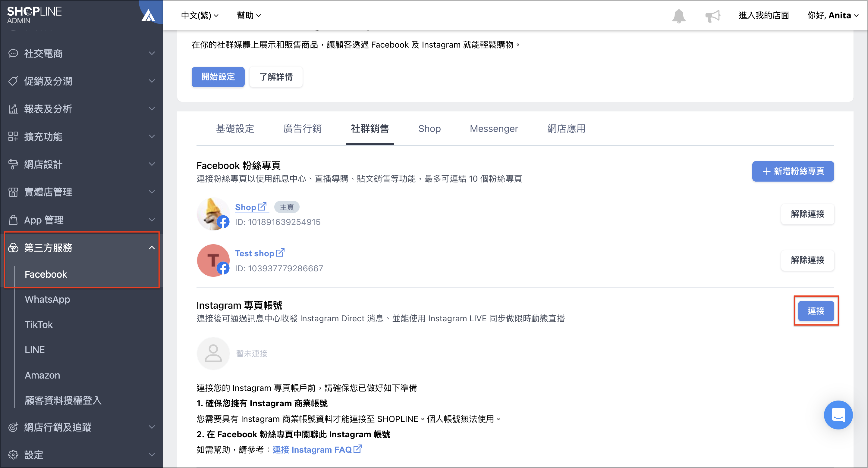The width and height of the screenshot is (868, 468).
Task: Expand the 設定 menu chevron
Action: click(x=152, y=455)
